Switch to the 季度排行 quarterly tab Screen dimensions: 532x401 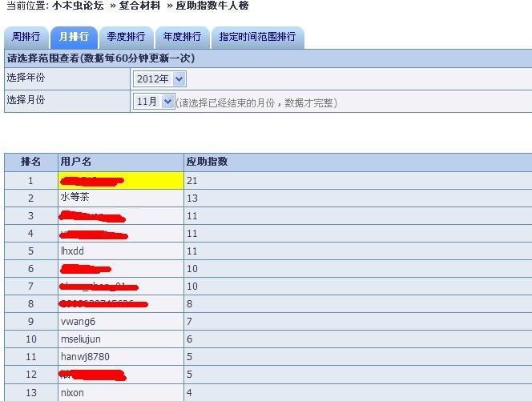tap(126, 37)
